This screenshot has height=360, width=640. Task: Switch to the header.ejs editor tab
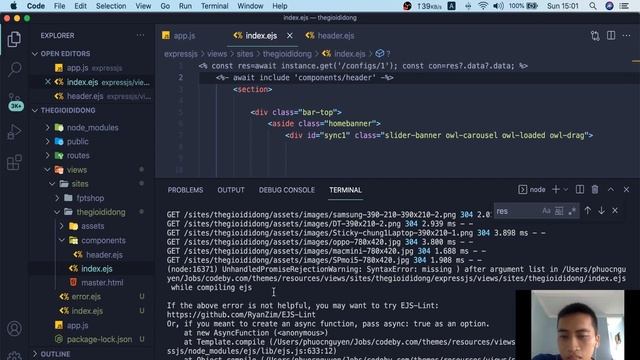pos(330,36)
